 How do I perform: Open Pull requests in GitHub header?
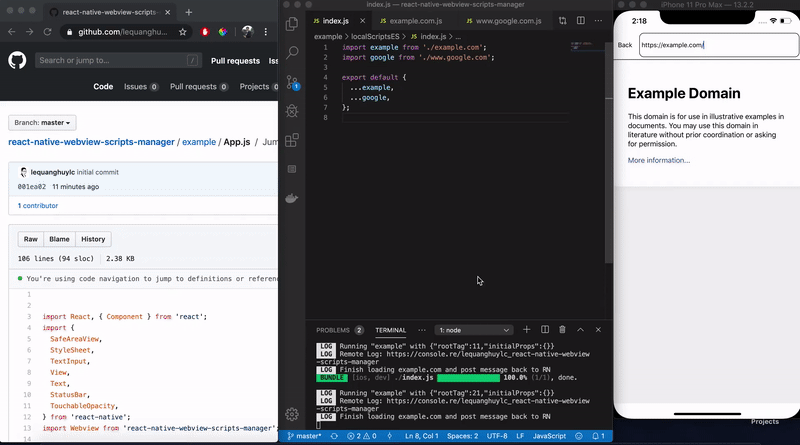235,61
